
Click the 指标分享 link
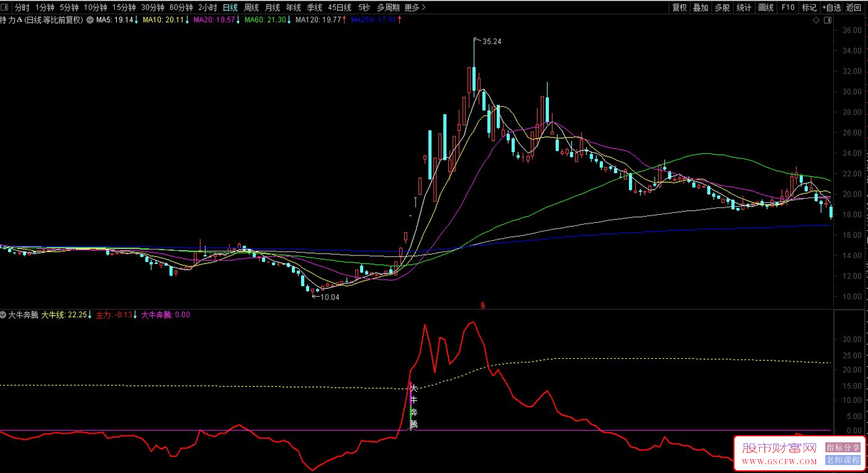843,448
